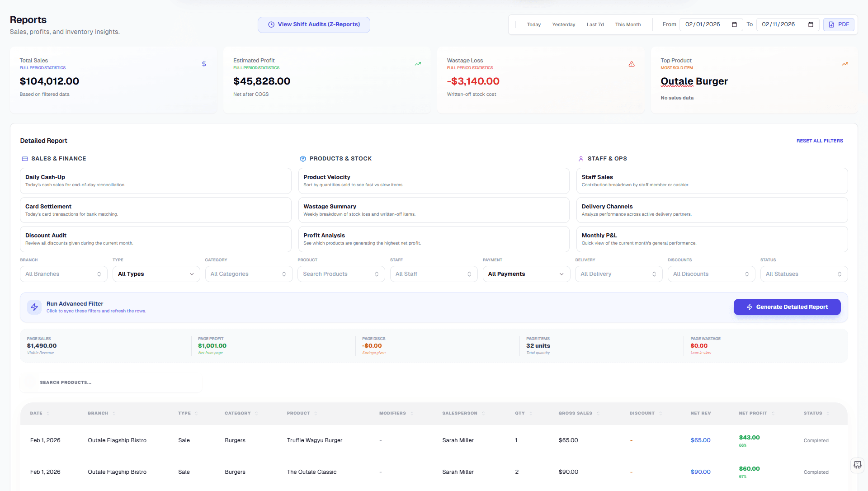Click the trend icon on Top Product card
The height and width of the screenshot is (491, 868).
(845, 64)
